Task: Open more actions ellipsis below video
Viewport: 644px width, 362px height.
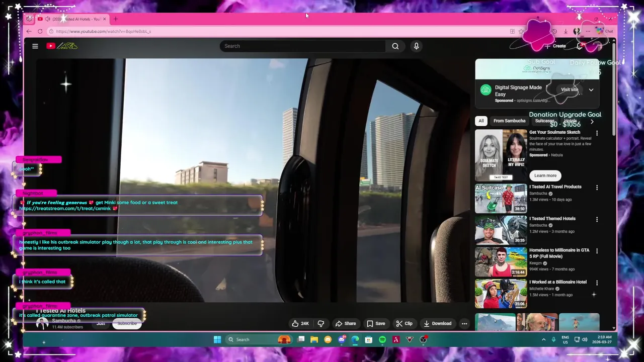Action: (464, 323)
